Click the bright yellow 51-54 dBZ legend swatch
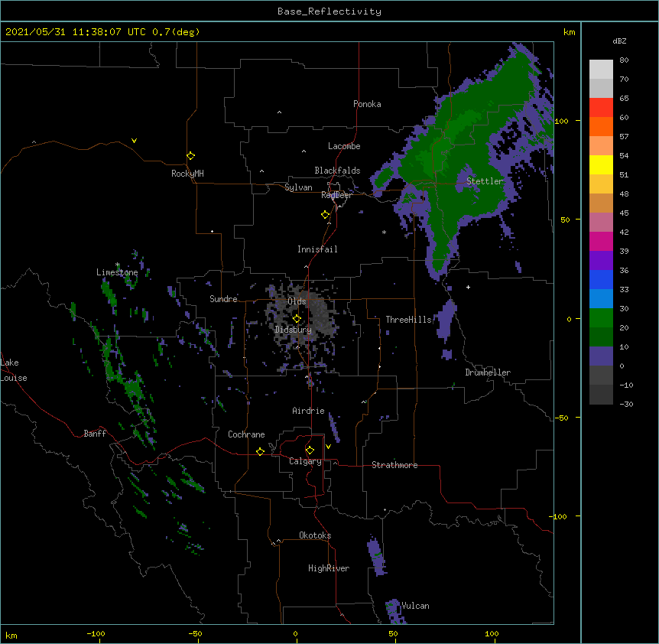Screen dimensions: 659x644 tap(601, 164)
